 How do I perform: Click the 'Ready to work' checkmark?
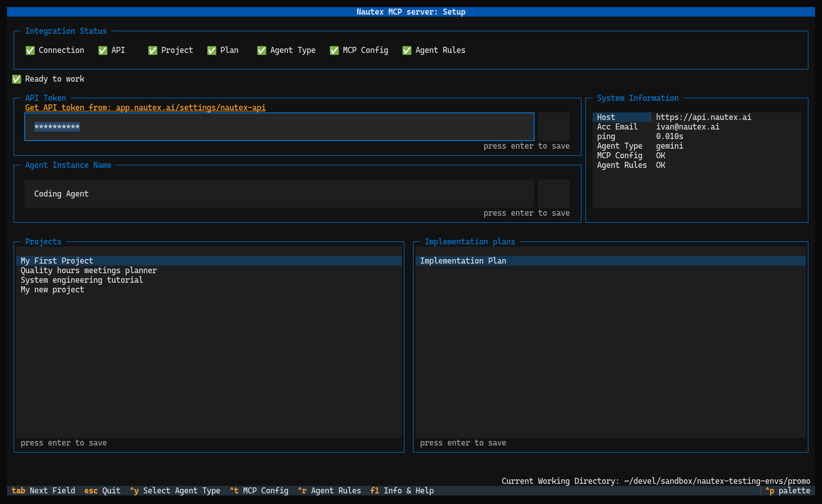pyautogui.click(x=16, y=79)
